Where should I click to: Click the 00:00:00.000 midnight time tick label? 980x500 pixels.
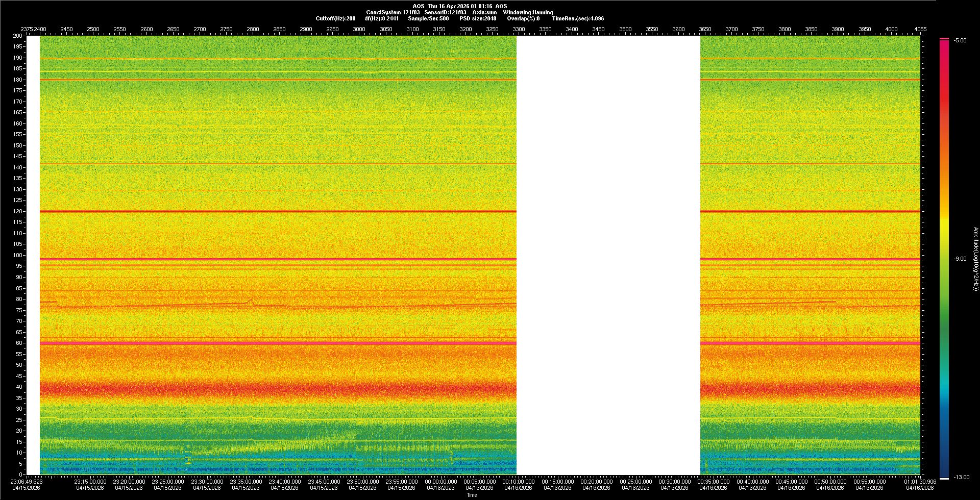(x=441, y=482)
